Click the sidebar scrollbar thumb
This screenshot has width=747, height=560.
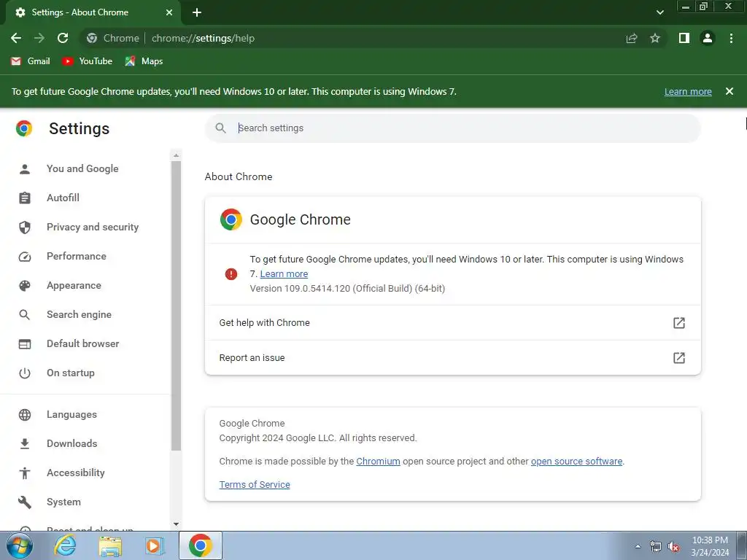[x=177, y=306]
